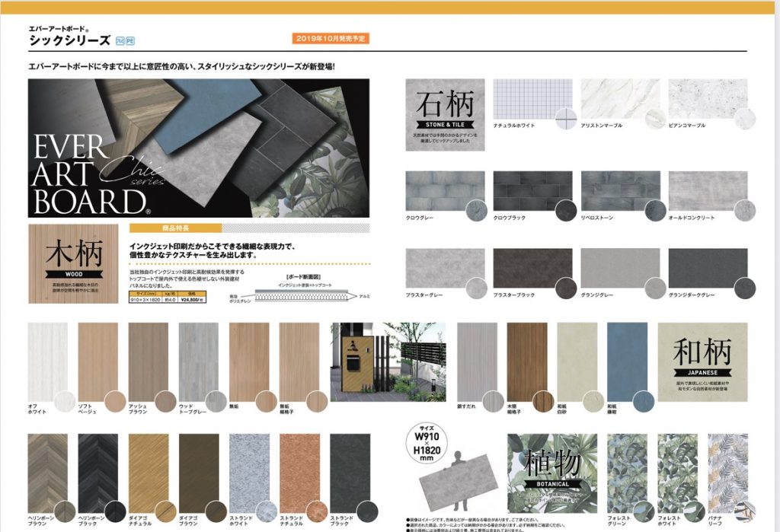Click the インクジェット印刷だからこそ feature headline

(213, 250)
